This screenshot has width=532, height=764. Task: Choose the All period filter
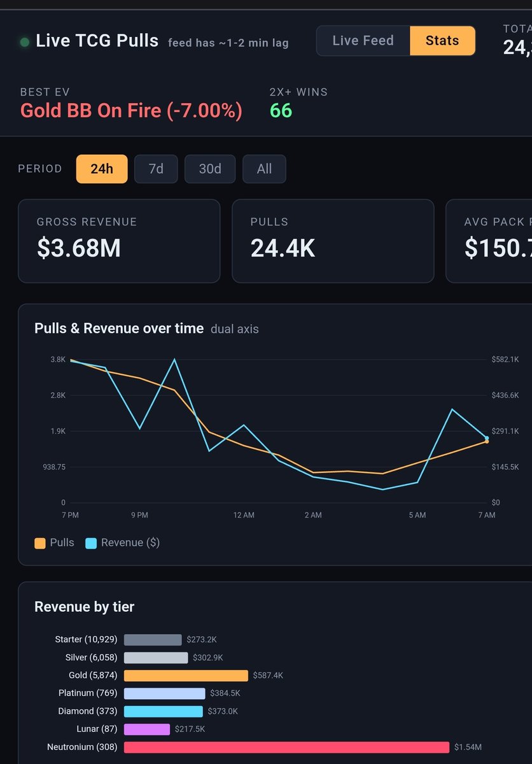click(x=264, y=169)
